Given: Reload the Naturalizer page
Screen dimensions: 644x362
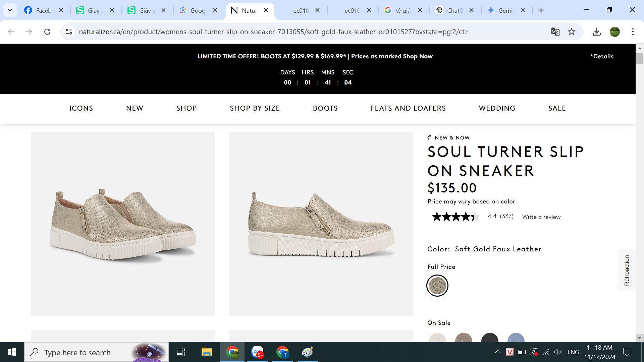Looking at the screenshot, I should pyautogui.click(x=47, y=32).
